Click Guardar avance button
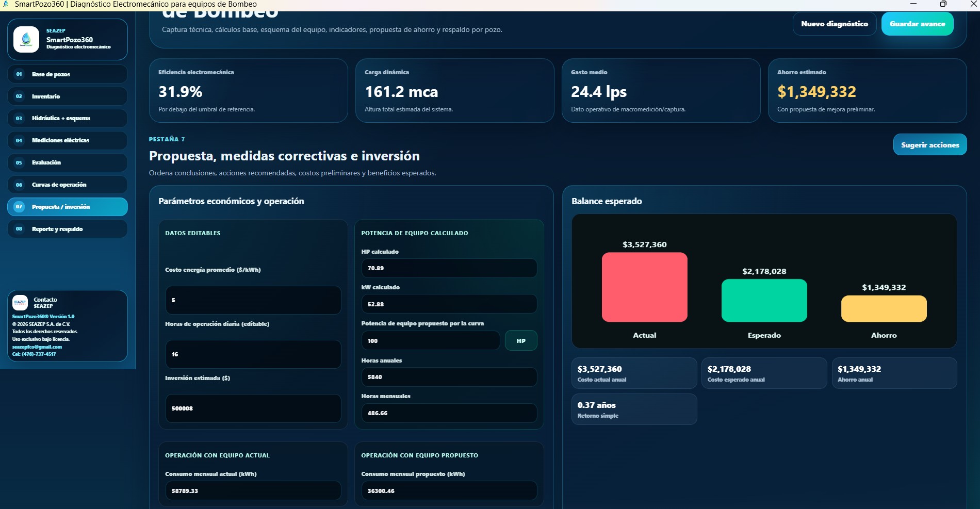This screenshot has height=509, width=980. (917, 24)
